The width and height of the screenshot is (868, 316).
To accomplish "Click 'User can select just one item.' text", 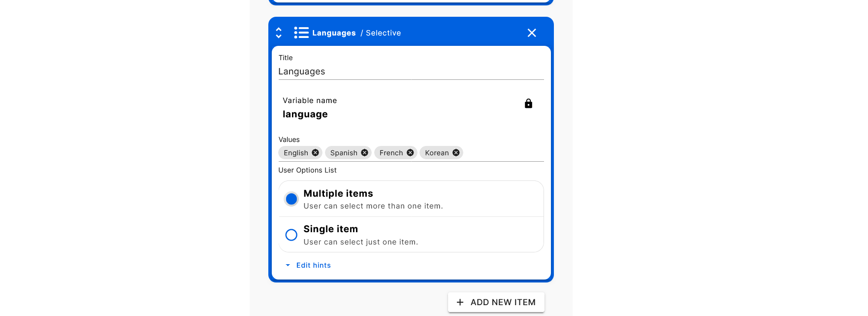I will (361, 242).
